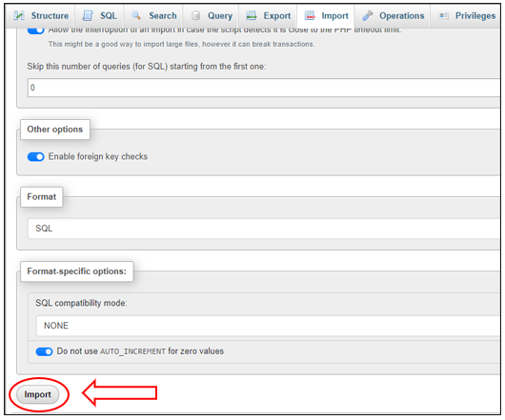Click the Export tab icon
The image size is (505, 420).
[x=252, y=15]
